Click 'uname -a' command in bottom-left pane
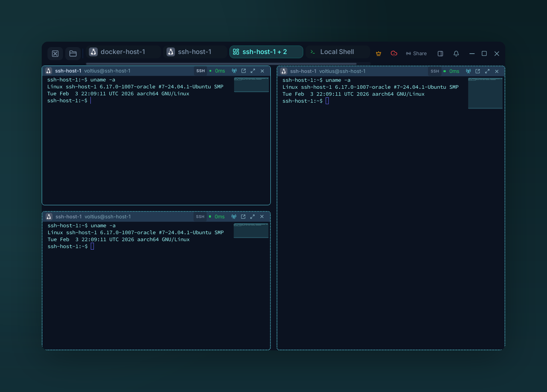 103,226
